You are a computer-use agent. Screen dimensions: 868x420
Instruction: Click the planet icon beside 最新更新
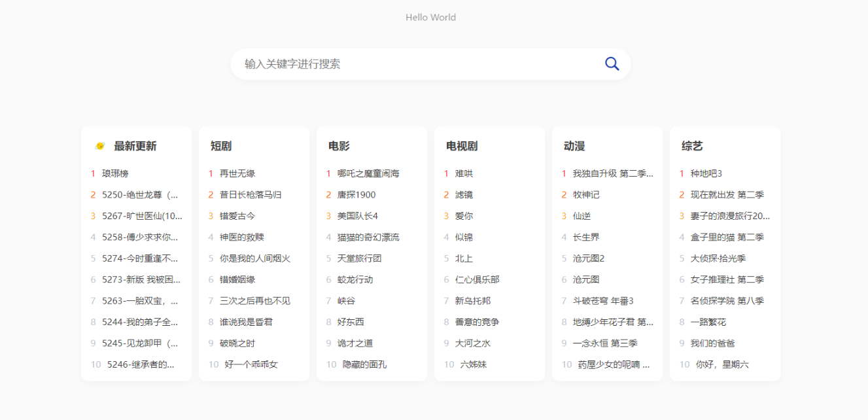click(100, 146)
